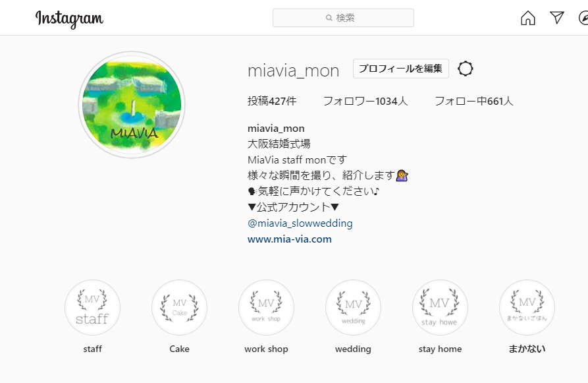This screenshot has width=588, height=383.
Task: Open the settings gear next to profile edit
Action: (x=466, y=69)
